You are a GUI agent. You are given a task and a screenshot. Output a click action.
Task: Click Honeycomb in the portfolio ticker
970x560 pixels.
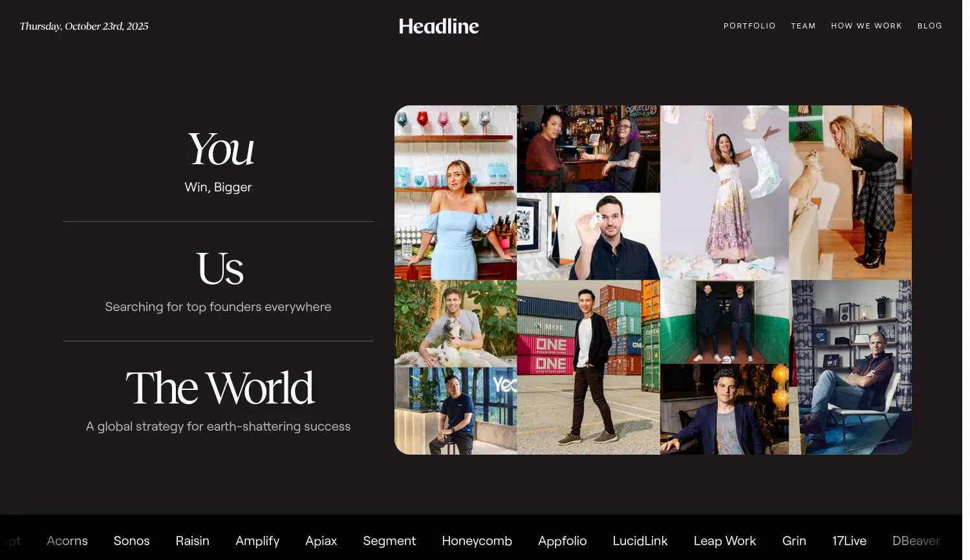click(x=477, y=541)
